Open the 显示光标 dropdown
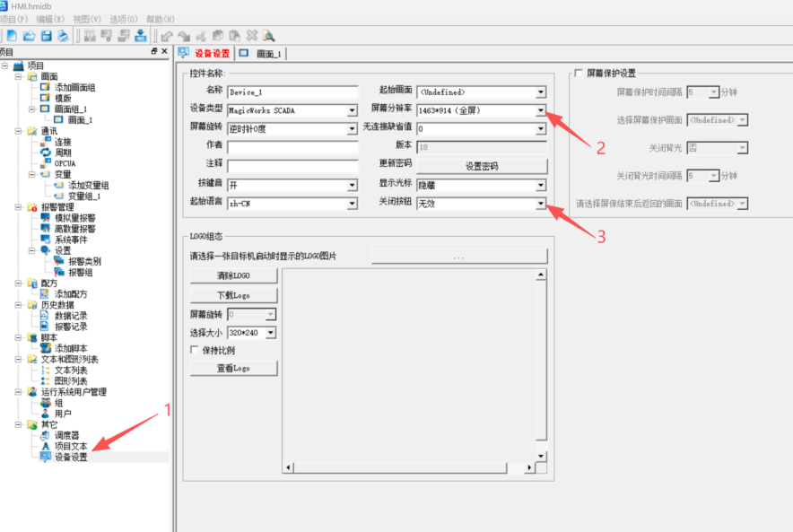 [x=541, y=185]
